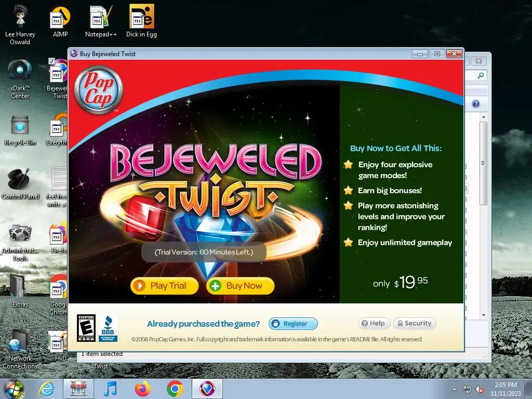Open the Security button
This screenshot has height=399, width=532.
coord(415,323)
